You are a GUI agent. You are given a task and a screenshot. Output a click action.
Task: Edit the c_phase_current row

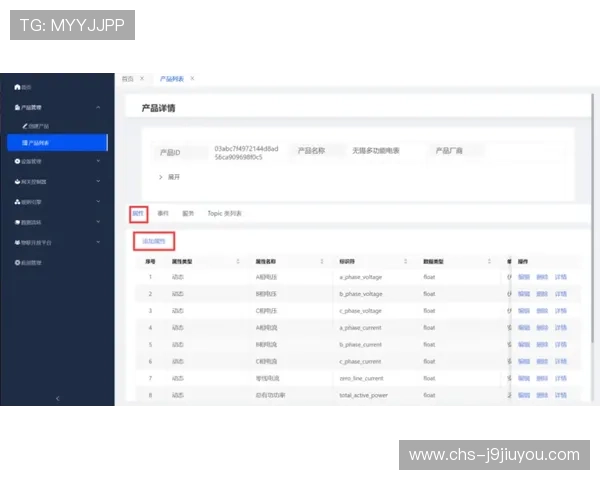click(524, 361)
